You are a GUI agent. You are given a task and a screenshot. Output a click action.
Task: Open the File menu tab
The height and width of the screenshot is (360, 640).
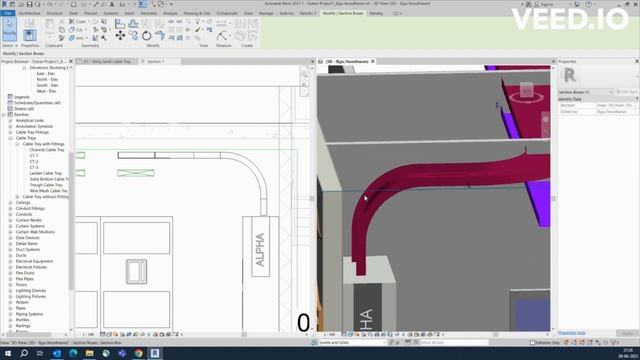tap(7, 13)
